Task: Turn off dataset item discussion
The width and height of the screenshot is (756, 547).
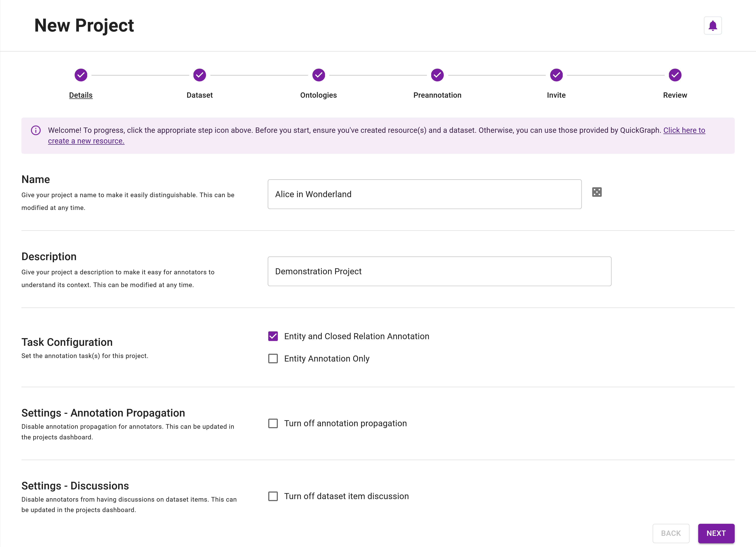Action: [x=273, y=496]
